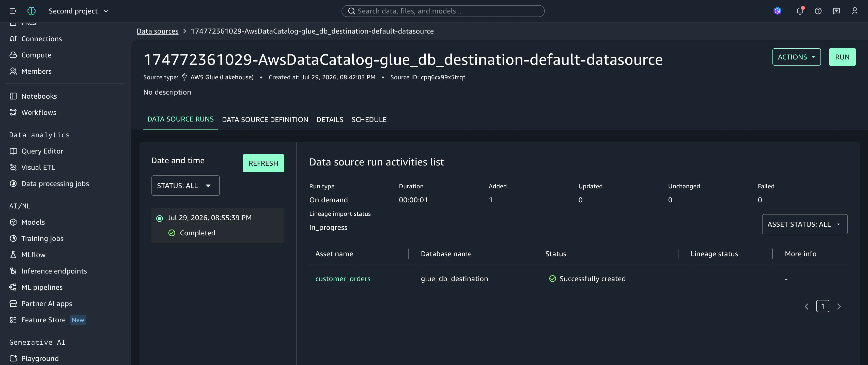This screenshot has height=365, width=868.
Task: Click the Database name column header
Action: click(446, 254)
